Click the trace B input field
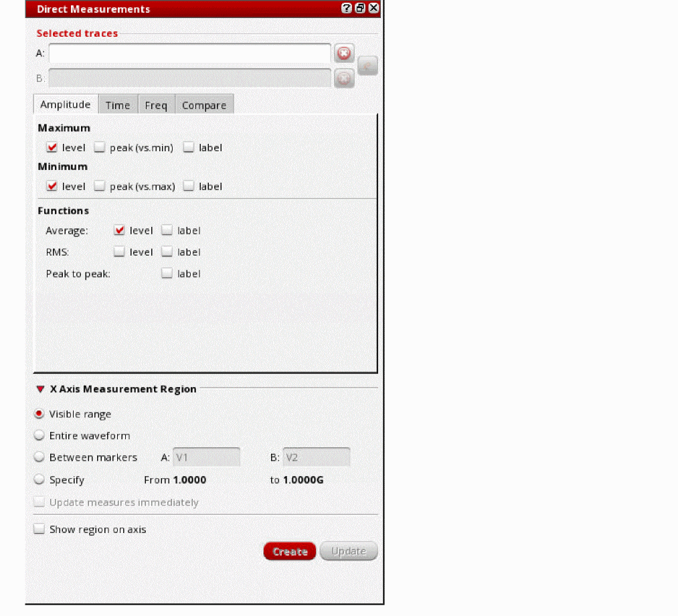This screenshot has height=616, width=678. click(x=190, y=78)
